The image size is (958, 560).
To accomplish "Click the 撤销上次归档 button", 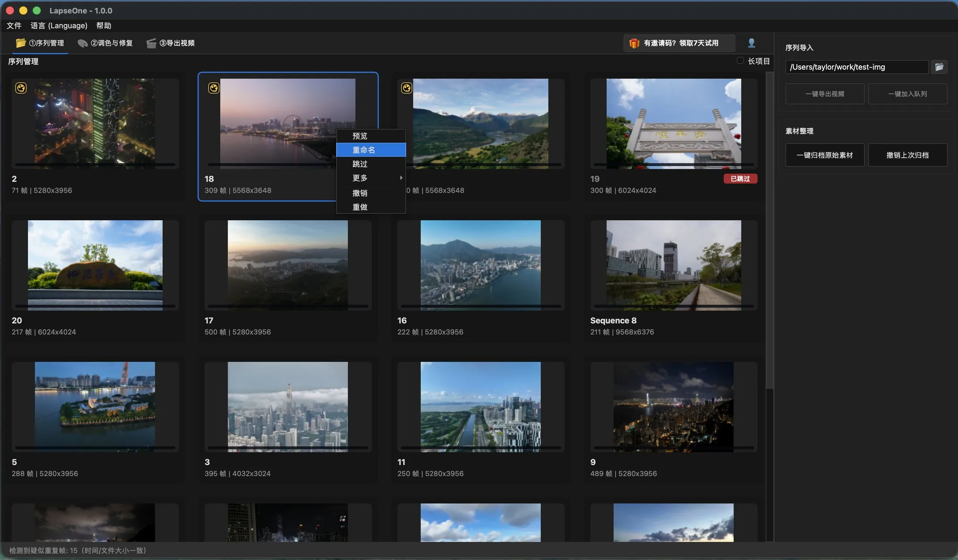I will [x=907, y=155].
